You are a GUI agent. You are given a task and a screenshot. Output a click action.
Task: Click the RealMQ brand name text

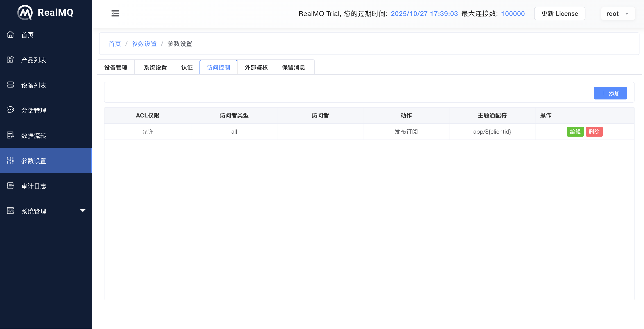coord(55,12)
